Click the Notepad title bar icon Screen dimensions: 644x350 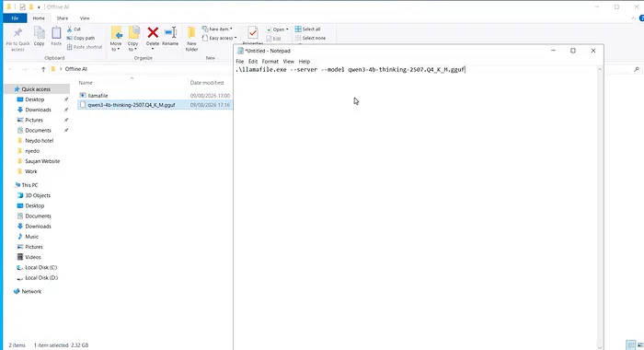pyautogui.click(x=240, y=51)
